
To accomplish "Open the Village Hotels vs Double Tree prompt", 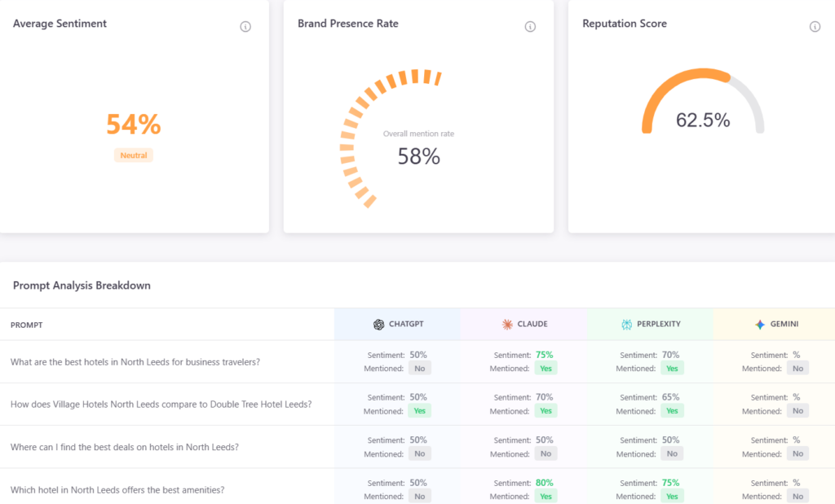I will point(161,405).
